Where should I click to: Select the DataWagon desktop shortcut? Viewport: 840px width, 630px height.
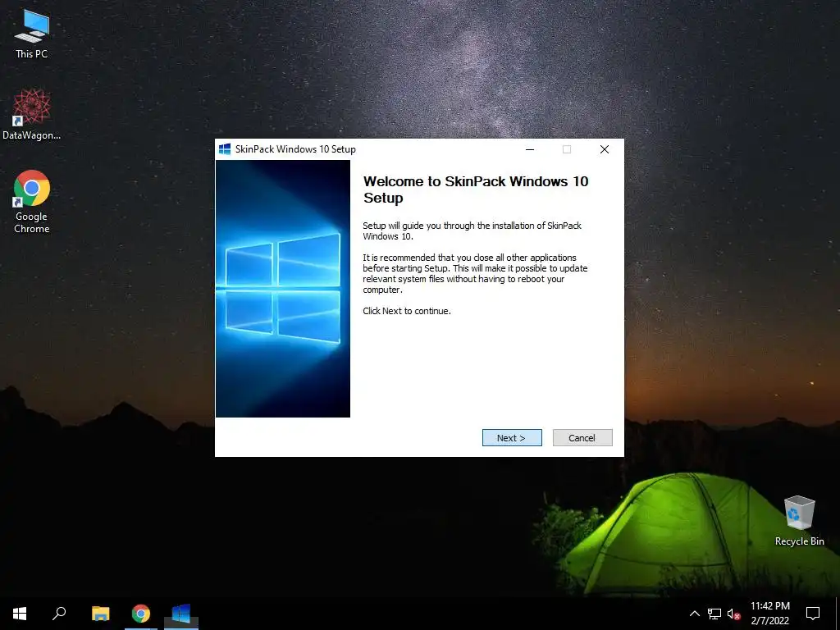pos(32,114)
